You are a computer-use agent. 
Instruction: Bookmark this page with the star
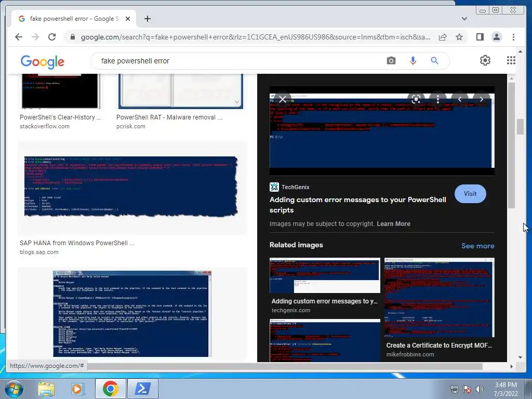(459, 37)
